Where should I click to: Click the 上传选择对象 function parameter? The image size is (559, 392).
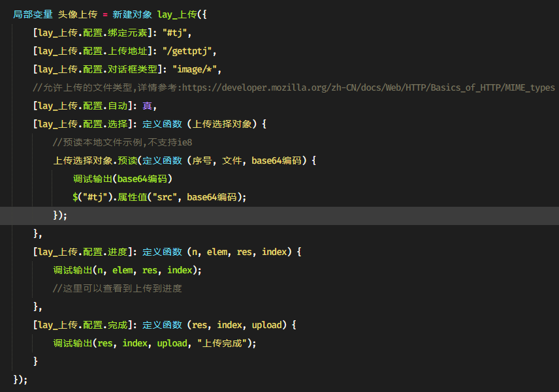point(222,125)
